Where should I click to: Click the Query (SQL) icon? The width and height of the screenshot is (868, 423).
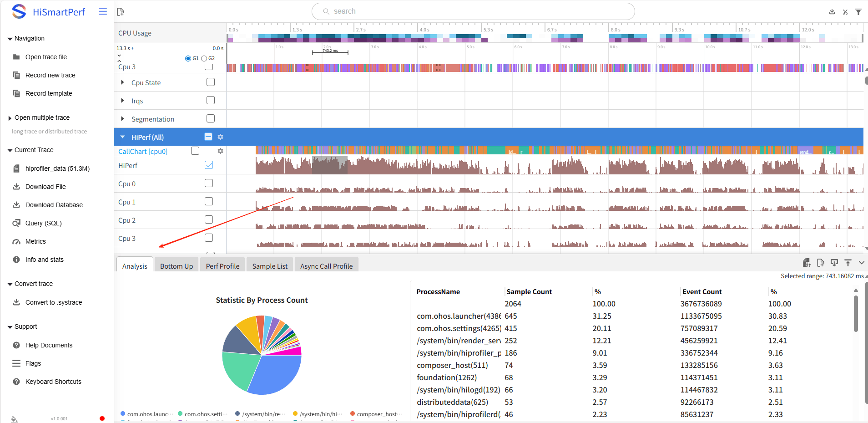click(x=16, y=223)
